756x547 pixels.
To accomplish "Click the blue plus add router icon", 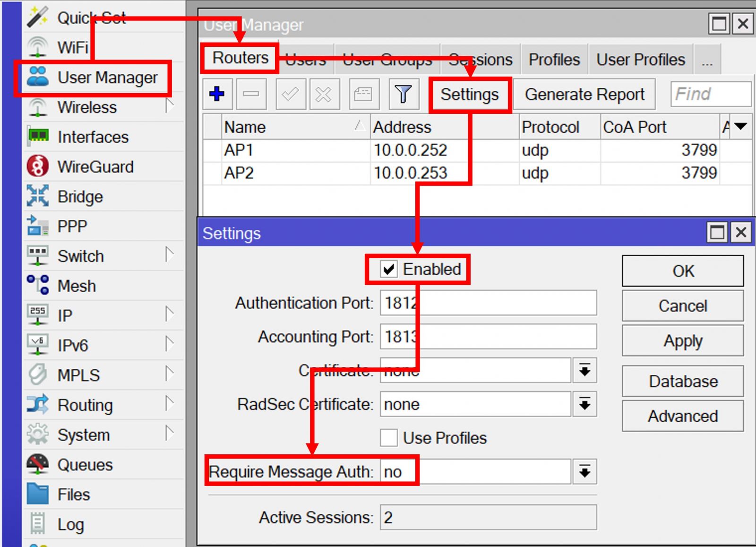I will click(217, 94).
